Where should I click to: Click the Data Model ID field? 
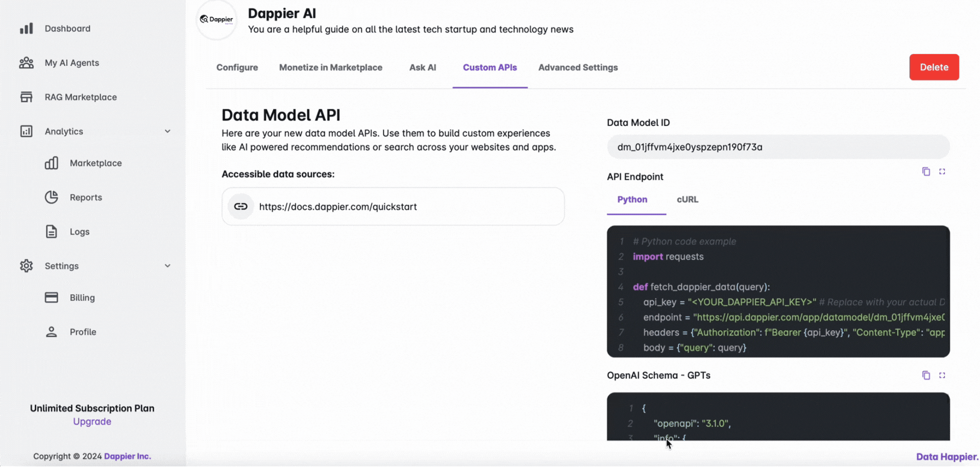pyautogui.click(x=778, y=147)
